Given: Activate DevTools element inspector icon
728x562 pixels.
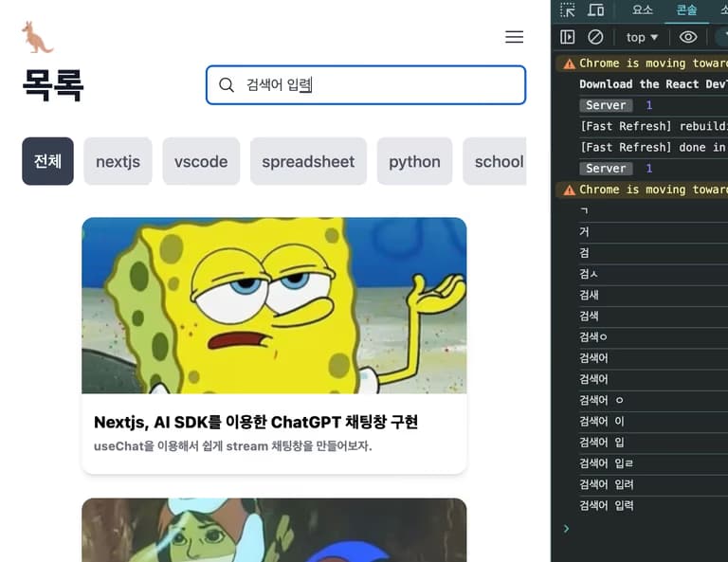Looking at the screenshot, I should (x=568, y=9).
